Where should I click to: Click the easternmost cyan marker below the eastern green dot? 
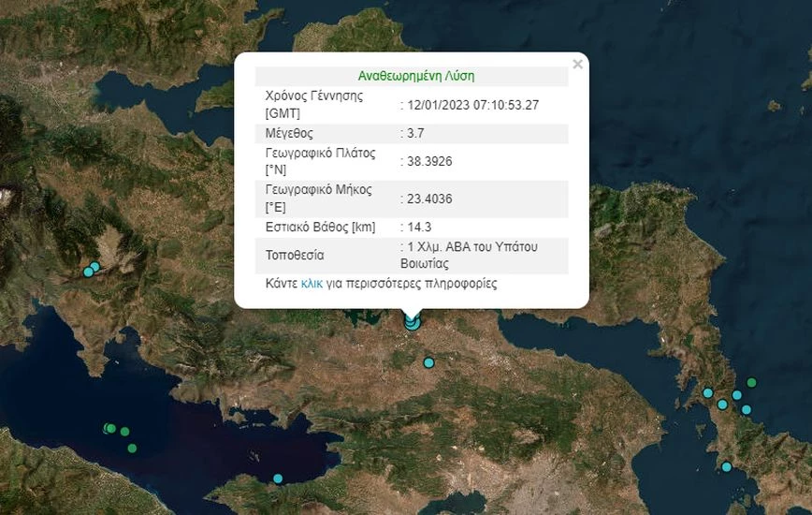pos(747,409)
